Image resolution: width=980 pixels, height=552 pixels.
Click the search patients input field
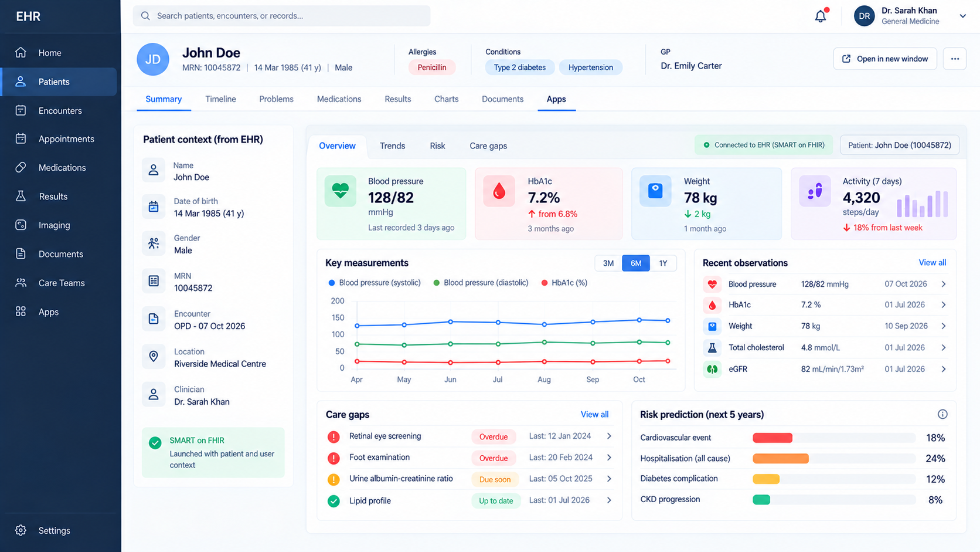point(281,16)
